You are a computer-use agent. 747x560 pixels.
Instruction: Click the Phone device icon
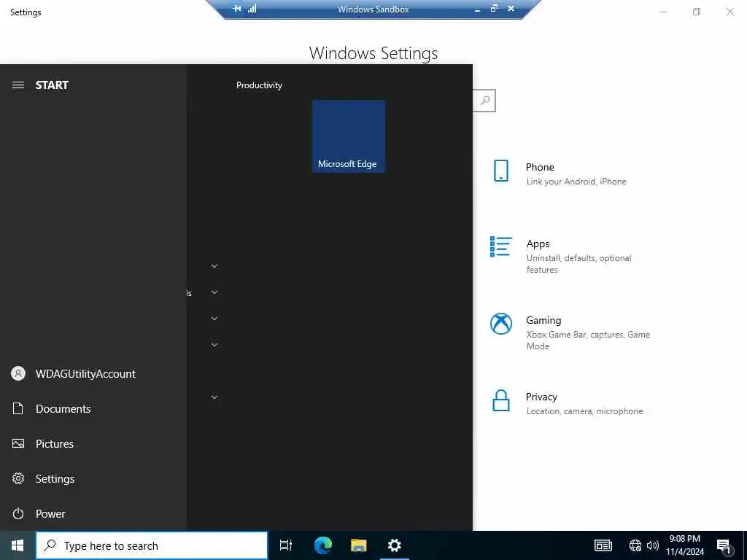click(501, 171)
